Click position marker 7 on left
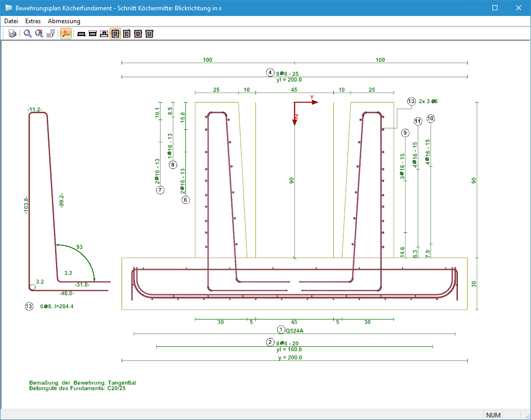The width and height of the screenshot is (531, 420). [x=160, y=190]
